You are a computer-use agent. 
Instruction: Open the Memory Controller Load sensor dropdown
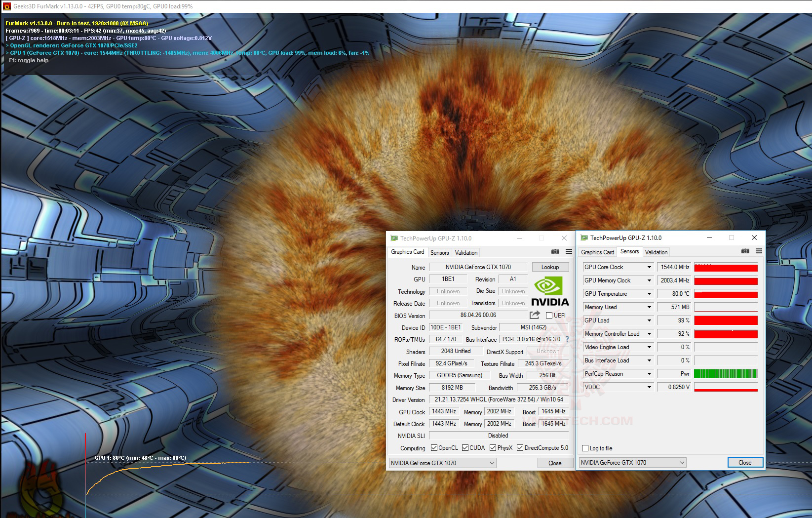(649, 334)
